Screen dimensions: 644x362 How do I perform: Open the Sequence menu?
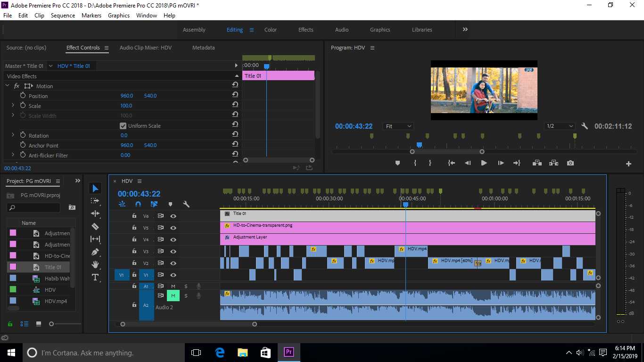(x=63, y=16)
